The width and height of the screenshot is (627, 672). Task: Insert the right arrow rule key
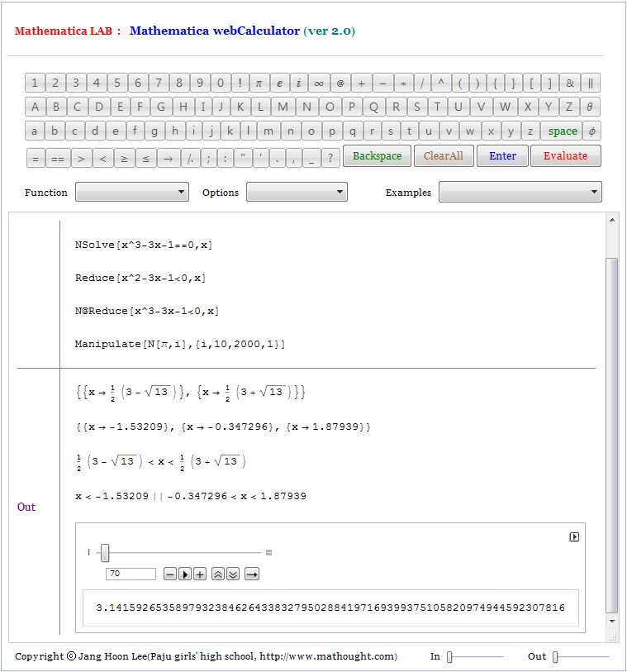[169, 159]
